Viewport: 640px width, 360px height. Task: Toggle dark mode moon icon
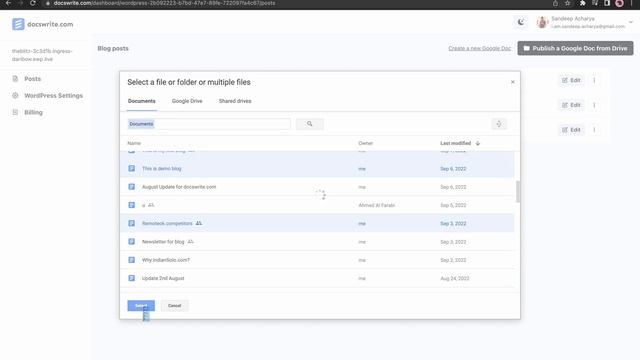pyautogui.click(x=521, y=22)
